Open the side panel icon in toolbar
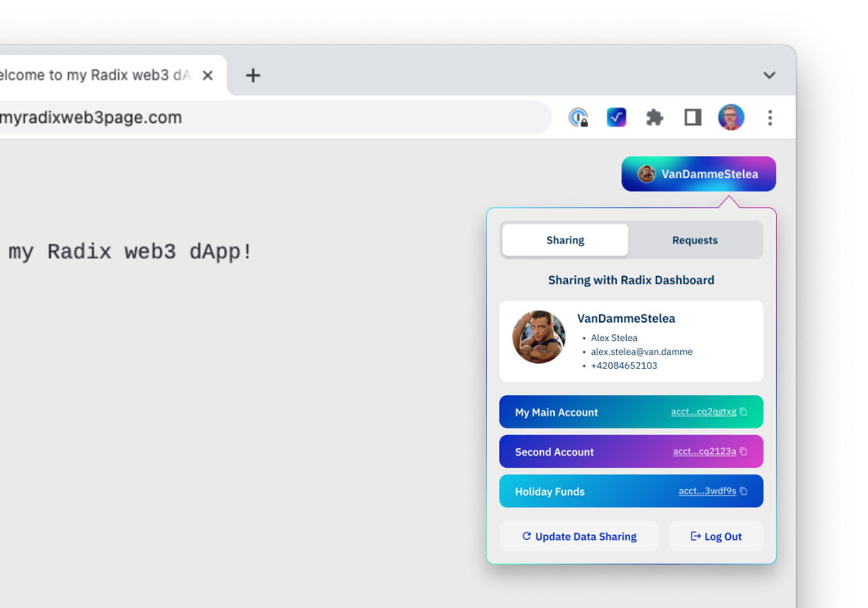 [x=692, y=117]
